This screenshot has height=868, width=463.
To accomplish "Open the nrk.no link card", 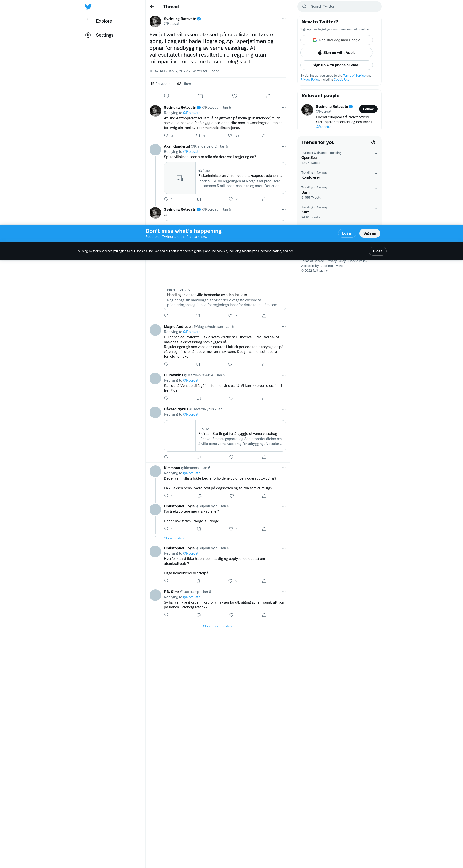I will tap(225, 436).
